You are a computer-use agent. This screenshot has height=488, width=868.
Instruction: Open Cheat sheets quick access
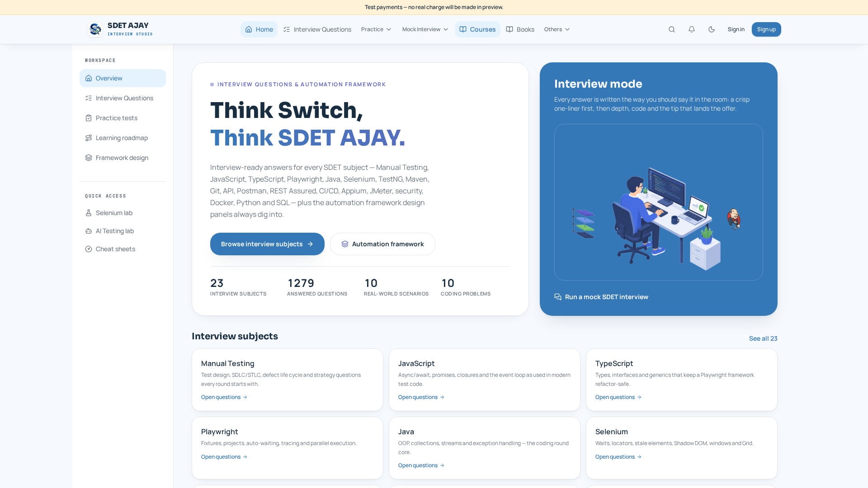pos(123,249)
